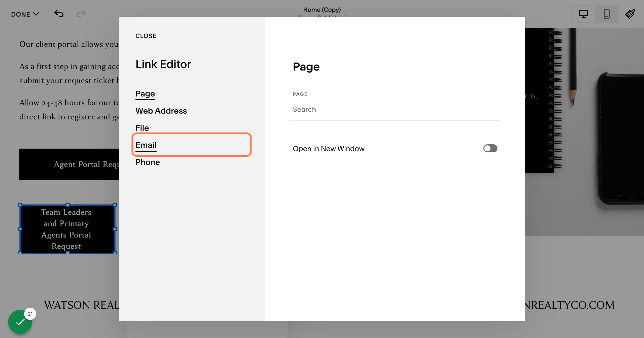The height and width of the screenshot is (338, 644).
Task: Switch to mobile view icon
Action: (607, 14)
